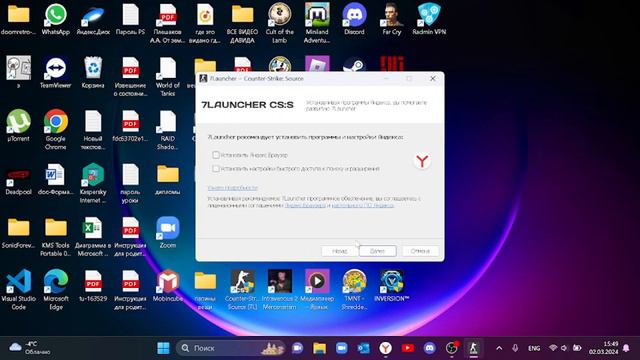
Task: Open the Windows Start menu
Action: (x=163, y=348)
